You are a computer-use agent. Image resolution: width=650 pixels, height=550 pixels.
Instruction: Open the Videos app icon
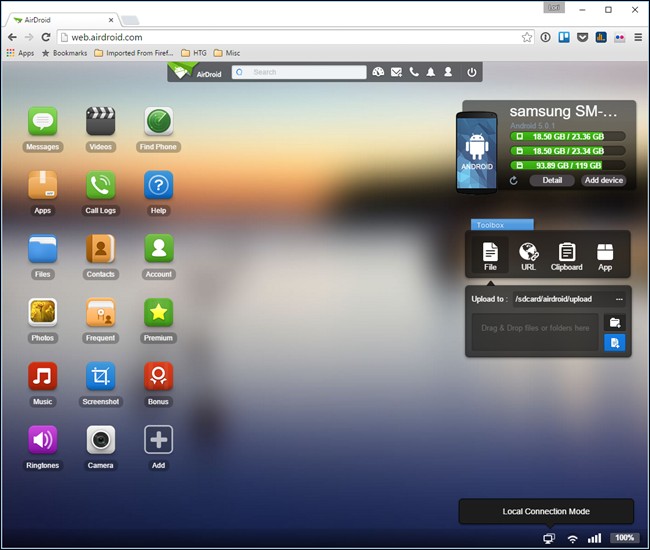click(x=100, y=121)
